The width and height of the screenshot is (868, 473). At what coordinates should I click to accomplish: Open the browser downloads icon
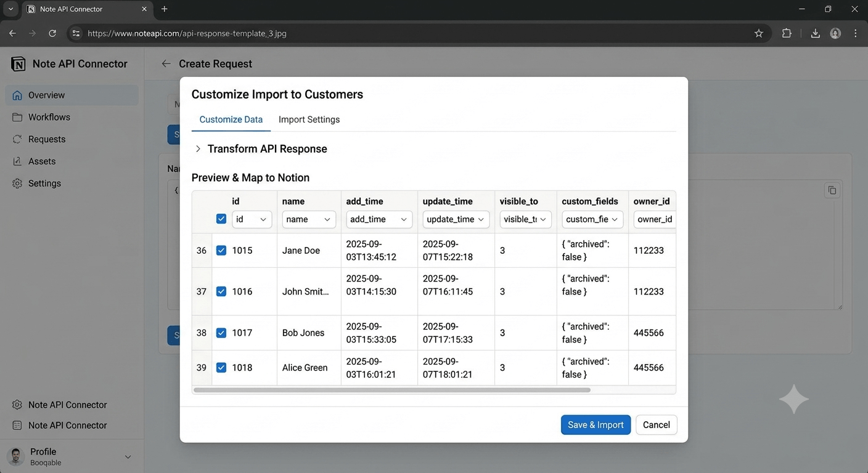coord(815,33)
